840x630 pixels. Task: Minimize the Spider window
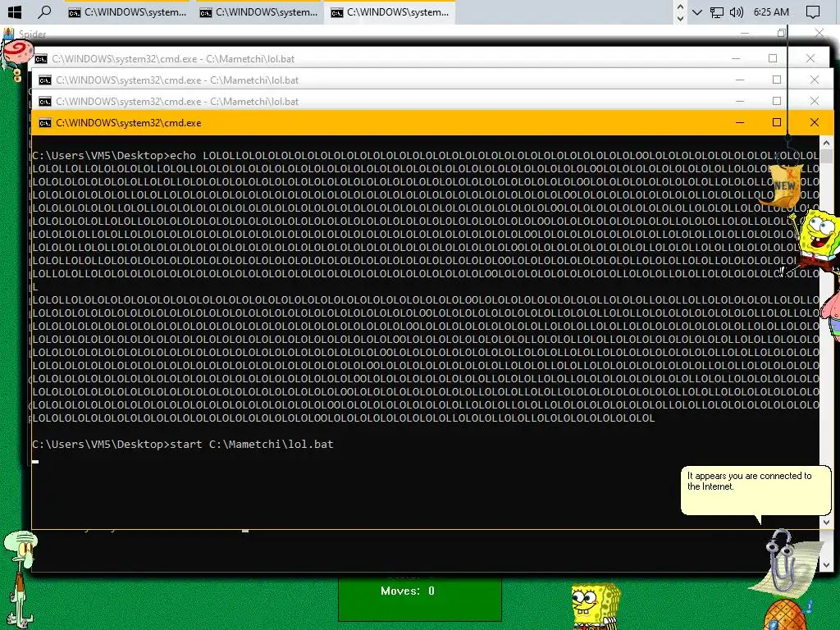click(x=745, y=33)
